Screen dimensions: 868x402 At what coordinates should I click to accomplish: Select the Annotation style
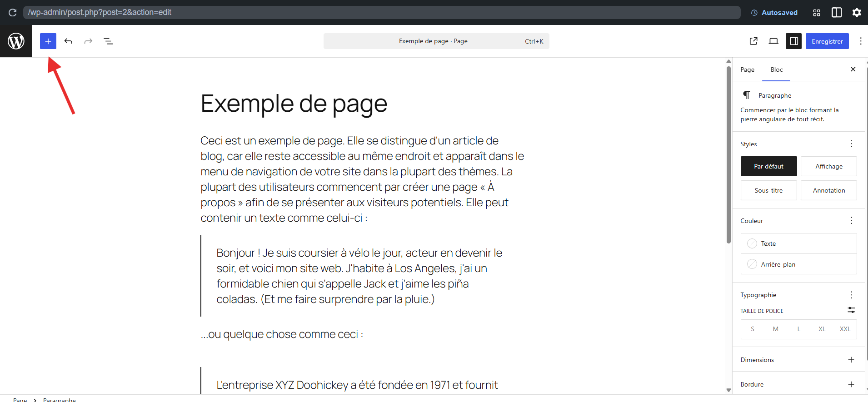[829, 190]
